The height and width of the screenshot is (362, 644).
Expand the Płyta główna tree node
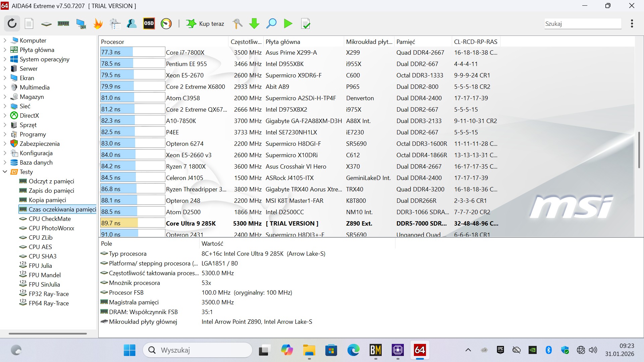pyautogui.click(x=5, y=50)
